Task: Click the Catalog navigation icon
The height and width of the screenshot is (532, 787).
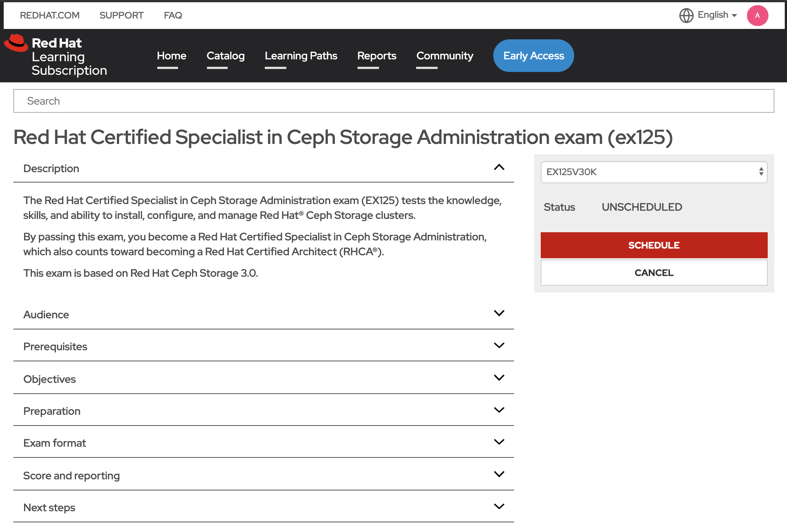Action: click(x=225, y=55)
